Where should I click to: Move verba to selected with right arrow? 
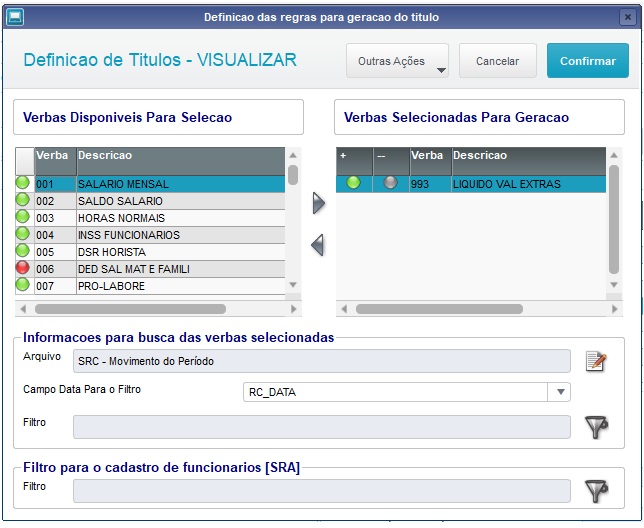[318, 203]
